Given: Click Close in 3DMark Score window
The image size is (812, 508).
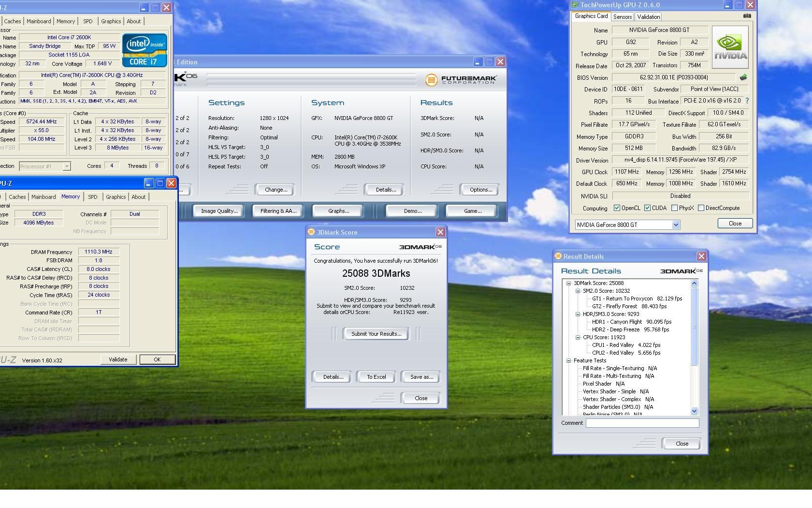Looking at the screenshot, I should point(421,398).
